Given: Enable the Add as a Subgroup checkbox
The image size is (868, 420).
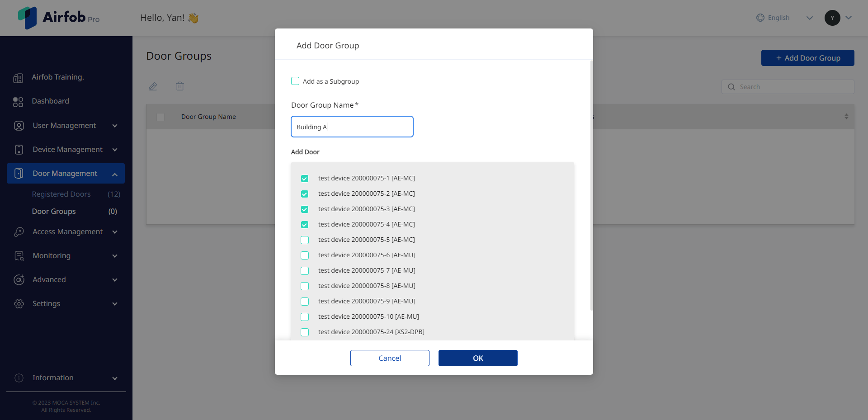Looking at the screenshot, I should [x=295, y=81].
